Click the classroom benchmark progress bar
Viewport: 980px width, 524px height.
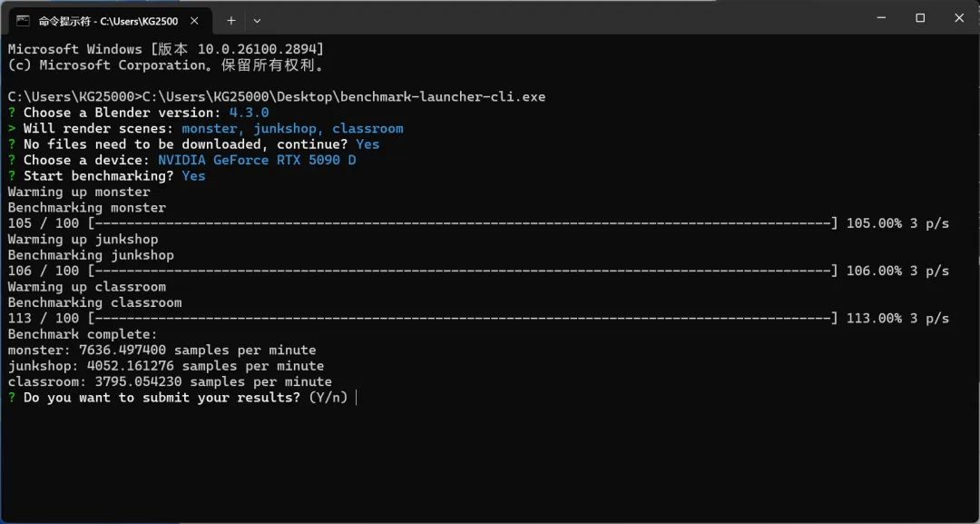click(x=463, y=319)
